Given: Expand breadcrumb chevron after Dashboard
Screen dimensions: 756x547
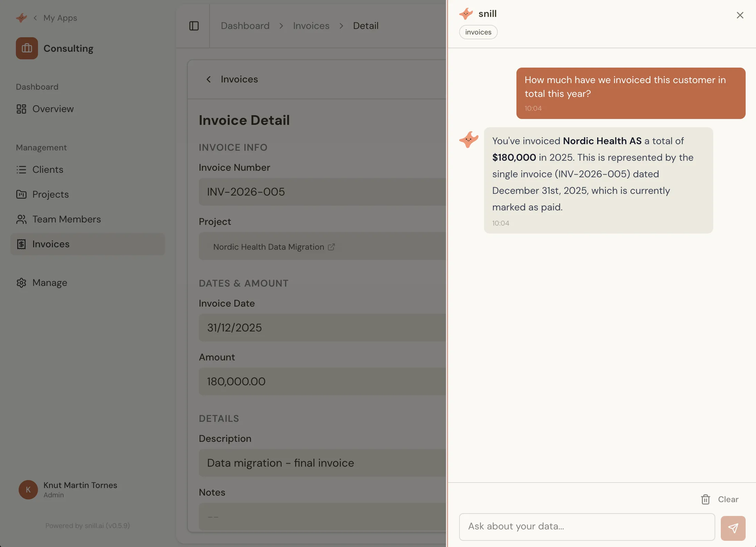Looking at the screenshot, I should tap(281, 26).
